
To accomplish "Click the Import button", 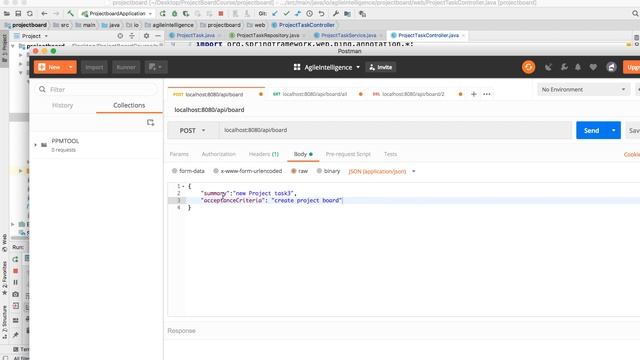I will pyautogui.click(x=94, y=67).
